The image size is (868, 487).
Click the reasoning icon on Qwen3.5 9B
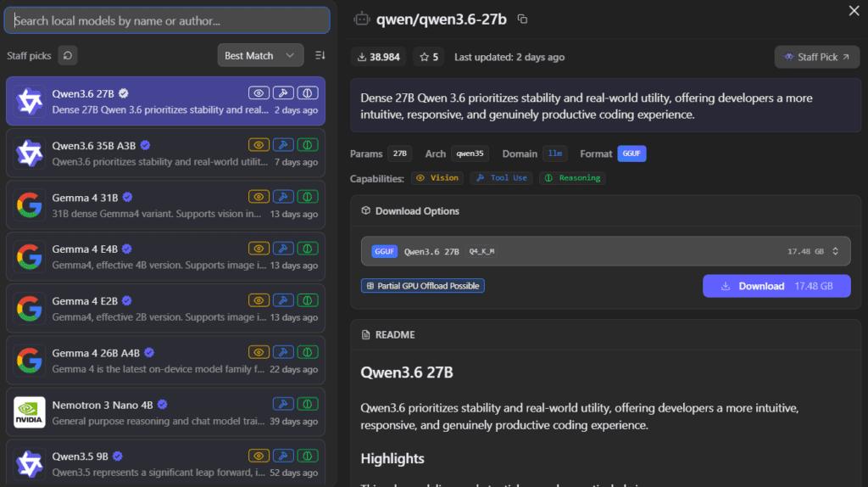tap(307, 456)
